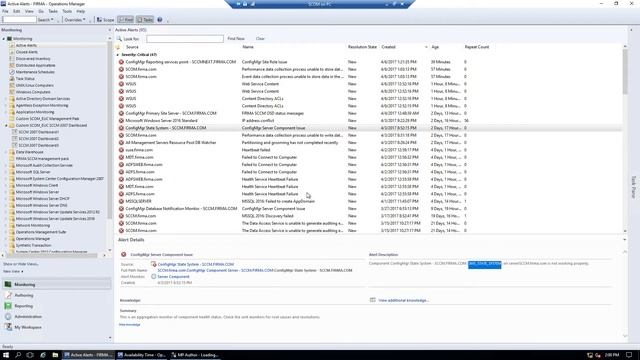The image size is (640, 360).
Task: Sort by Resolution State column header
Action: [x=362, y=47]
